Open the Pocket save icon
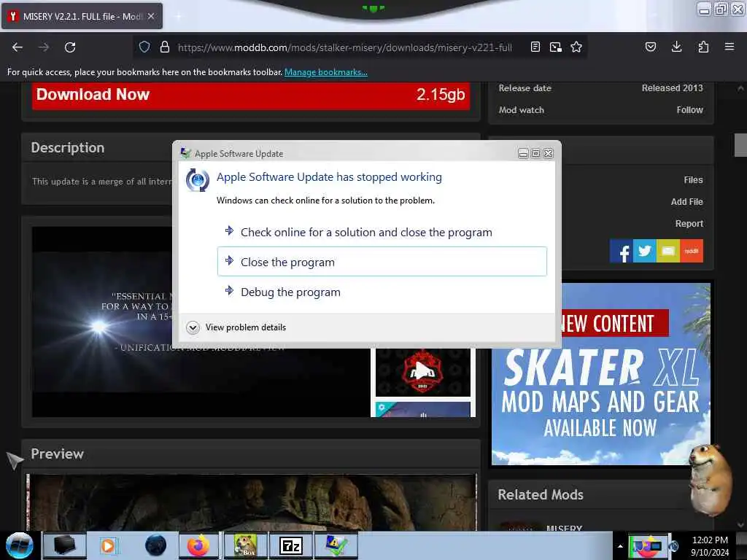Screen dimensions: 747x560 coord(650,47)
